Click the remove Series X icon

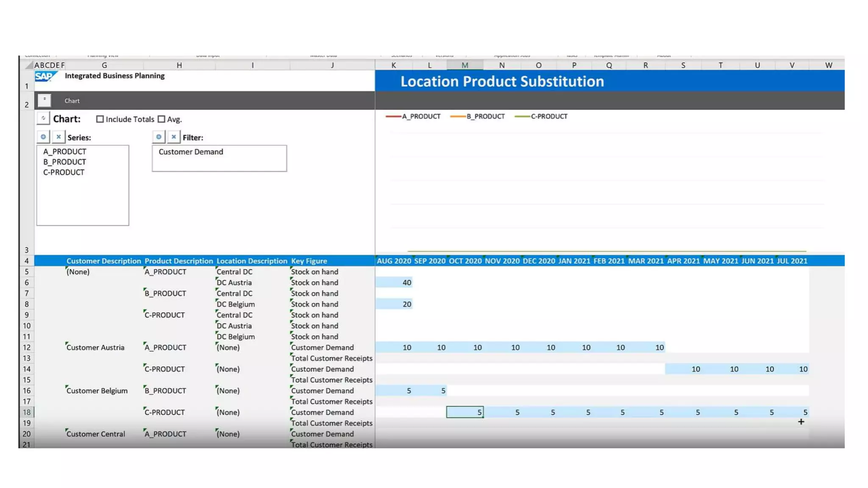coord(58,137)
